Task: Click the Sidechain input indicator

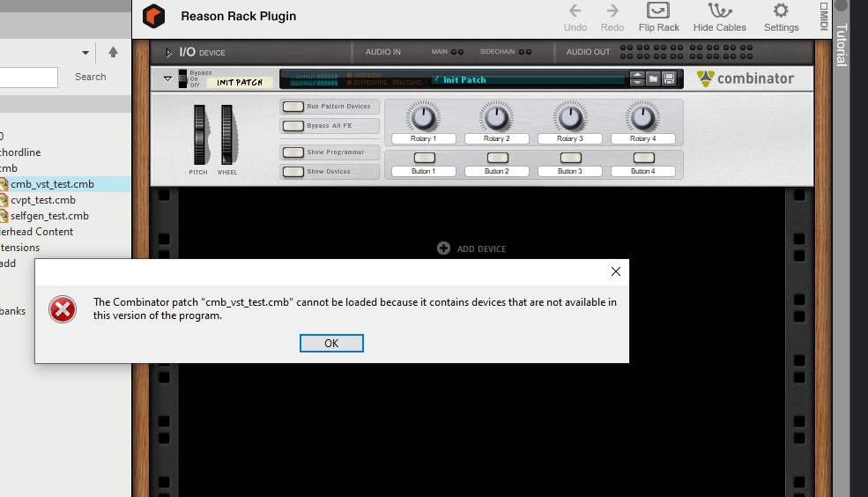Action: click(525, 52)
